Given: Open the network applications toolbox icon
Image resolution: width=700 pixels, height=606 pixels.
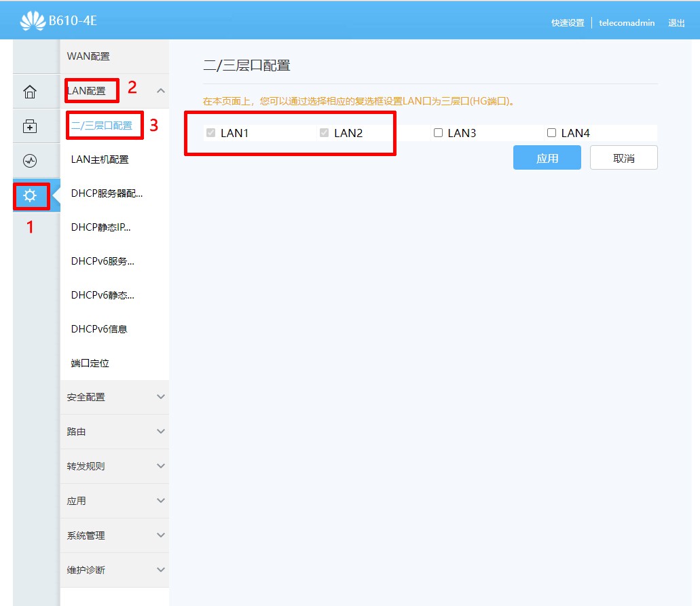Looking at the screenshot, I should coord(30,126).
